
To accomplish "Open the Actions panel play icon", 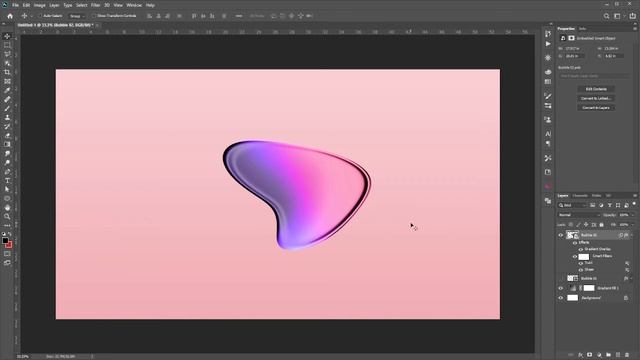I will [x=548, y=44].
